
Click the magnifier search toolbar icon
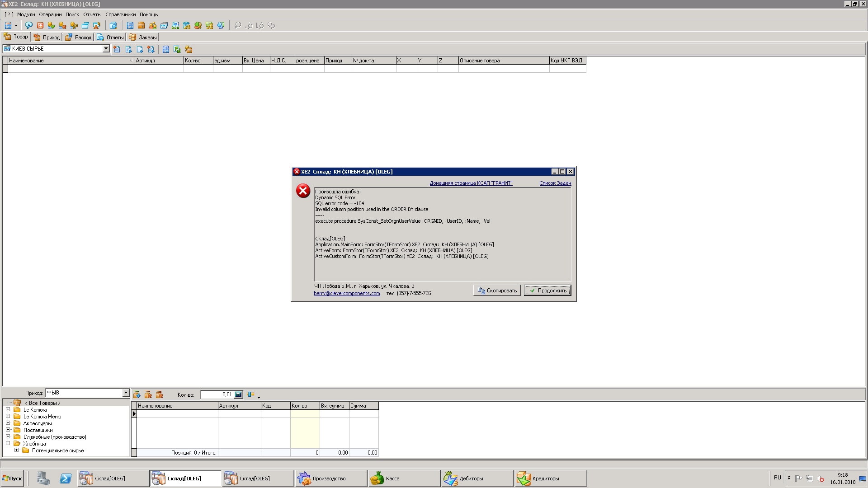[238, 25]
